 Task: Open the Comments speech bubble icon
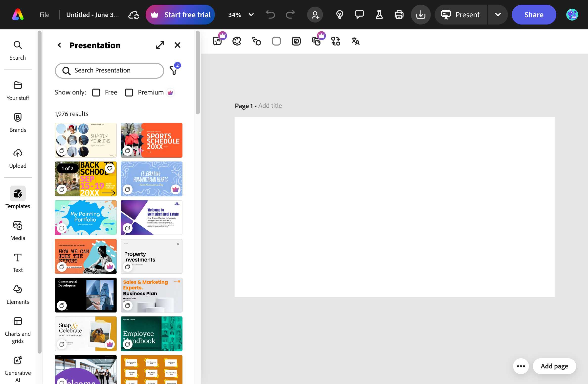[359, 15]
